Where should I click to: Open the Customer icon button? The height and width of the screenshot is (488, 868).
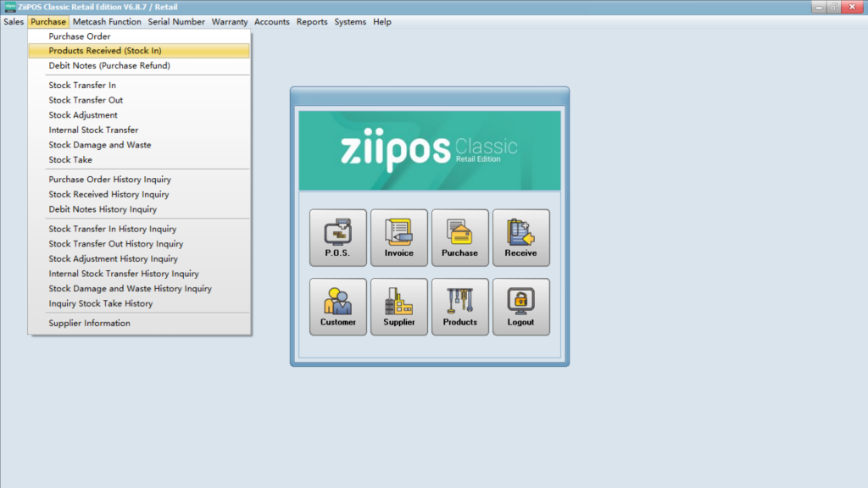pyautogui.click(x=337, y=306)
